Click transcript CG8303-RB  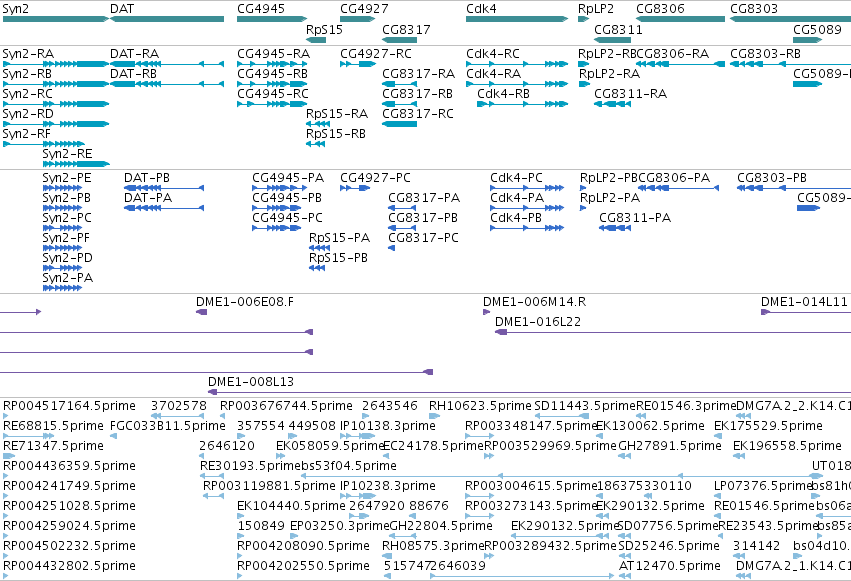(x=765, y=54)
